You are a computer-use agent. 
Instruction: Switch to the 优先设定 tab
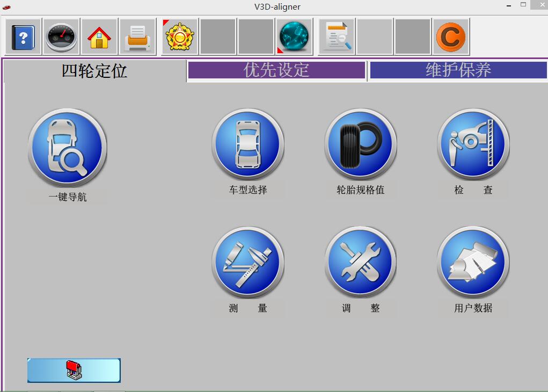[276, 70]
